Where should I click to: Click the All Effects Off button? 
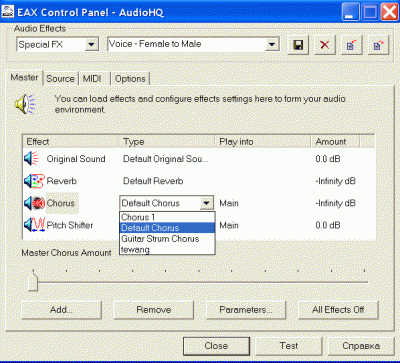pyautogui.click(x=338, y=310)
